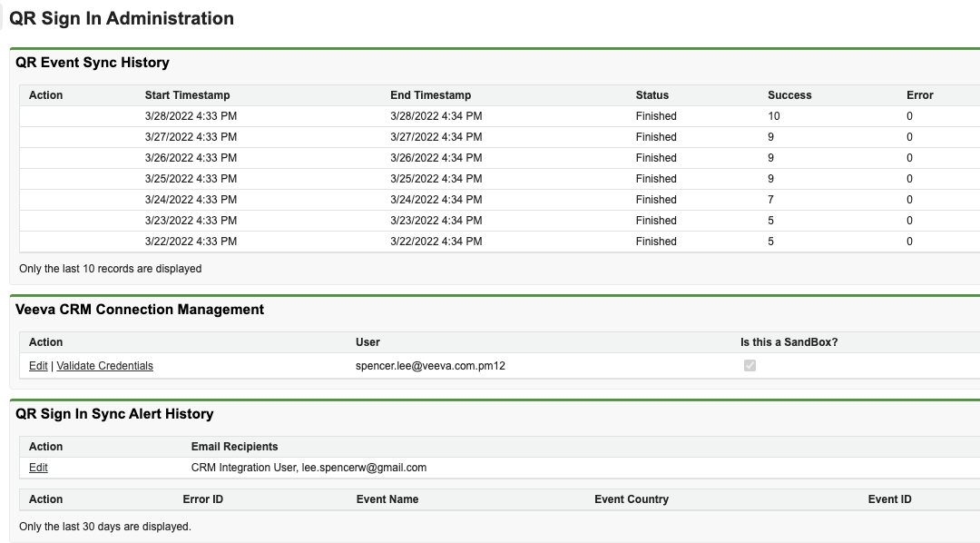Edit the QR Sign In alert email recipients
980x543 pixels.
tap(38, 468)
